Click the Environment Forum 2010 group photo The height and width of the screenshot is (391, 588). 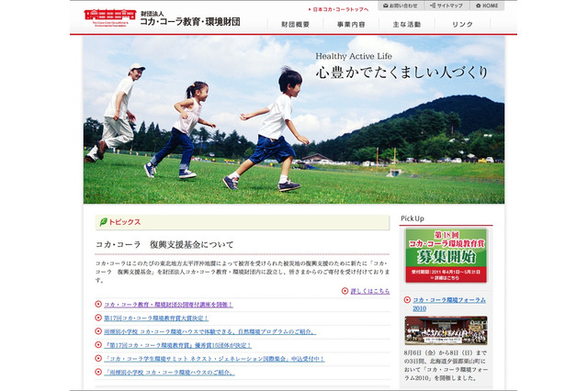pos(446,330)
